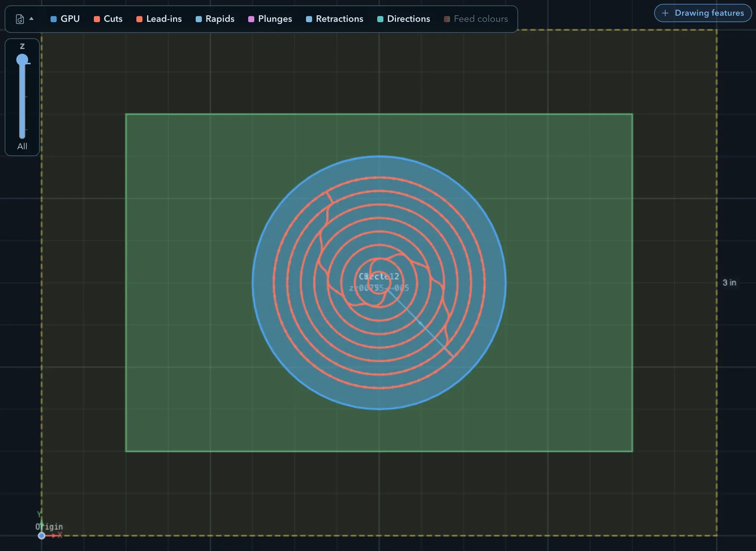The image size is (756, 551).
Task: Click the 3 in dimension label
Action: pos(729,282)
